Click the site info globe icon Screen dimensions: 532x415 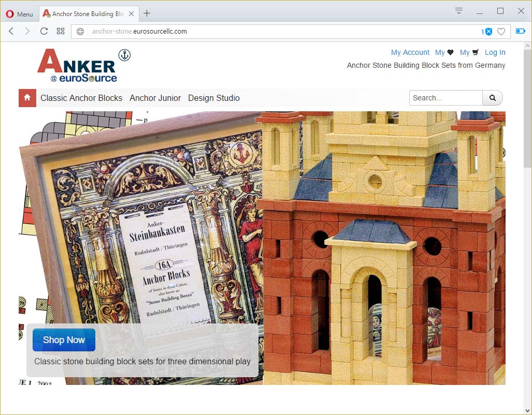point(80,32)
